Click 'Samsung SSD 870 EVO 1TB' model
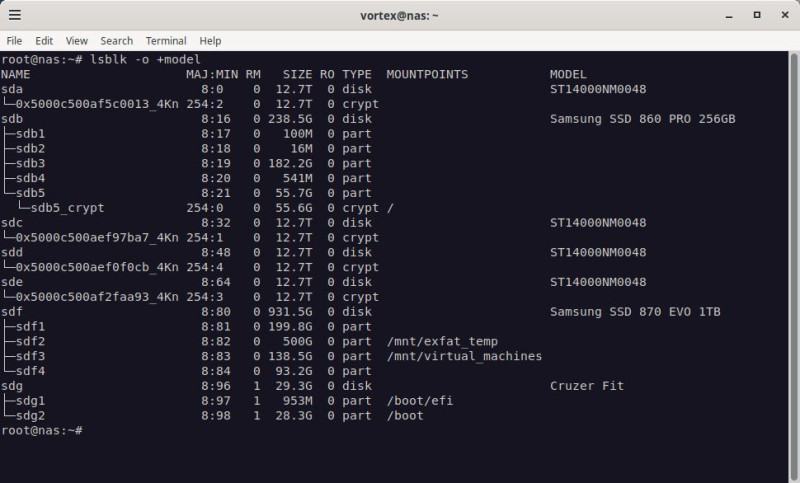This screenshot has width=800, height=483. [635, 311]
